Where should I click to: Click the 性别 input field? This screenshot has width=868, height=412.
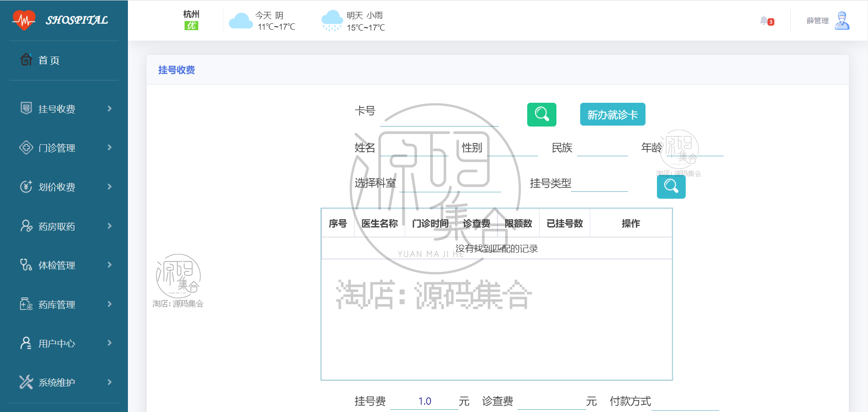[x=513, y=148]
